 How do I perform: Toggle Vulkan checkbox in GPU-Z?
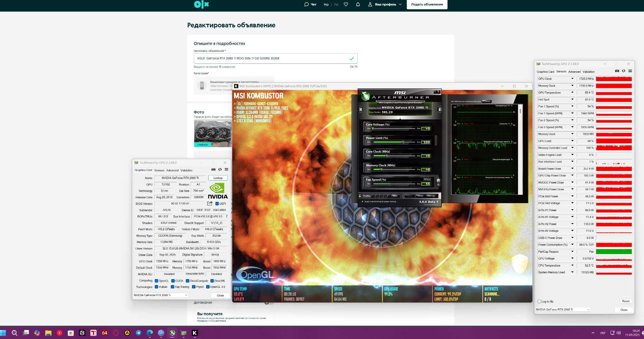click(x=156, y=287)
